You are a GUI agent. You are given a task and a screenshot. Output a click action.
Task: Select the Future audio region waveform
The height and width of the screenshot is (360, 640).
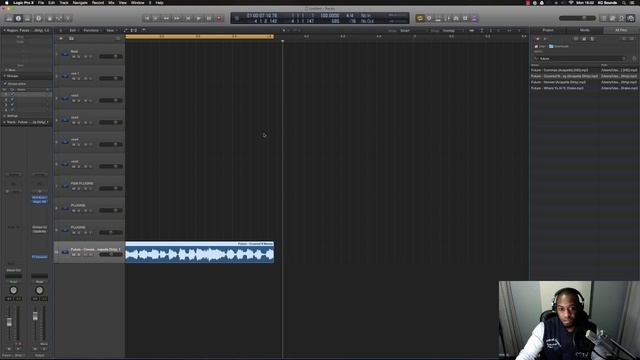(200, 255)
